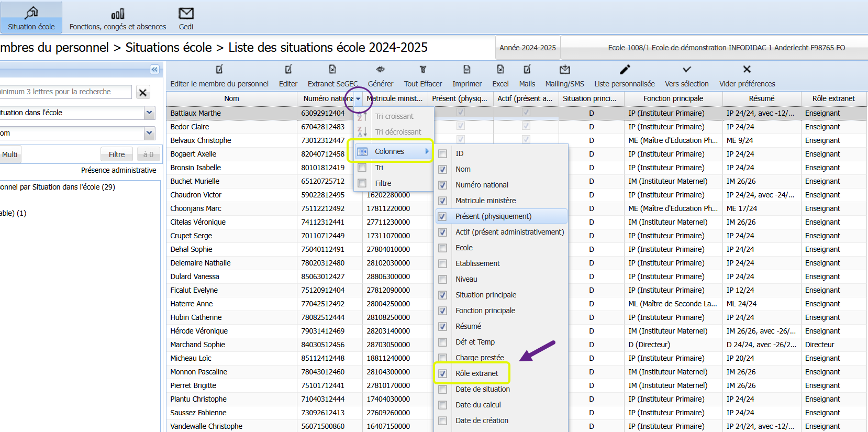Open the Mailing/SMS tool

click(x=564, y=76)
